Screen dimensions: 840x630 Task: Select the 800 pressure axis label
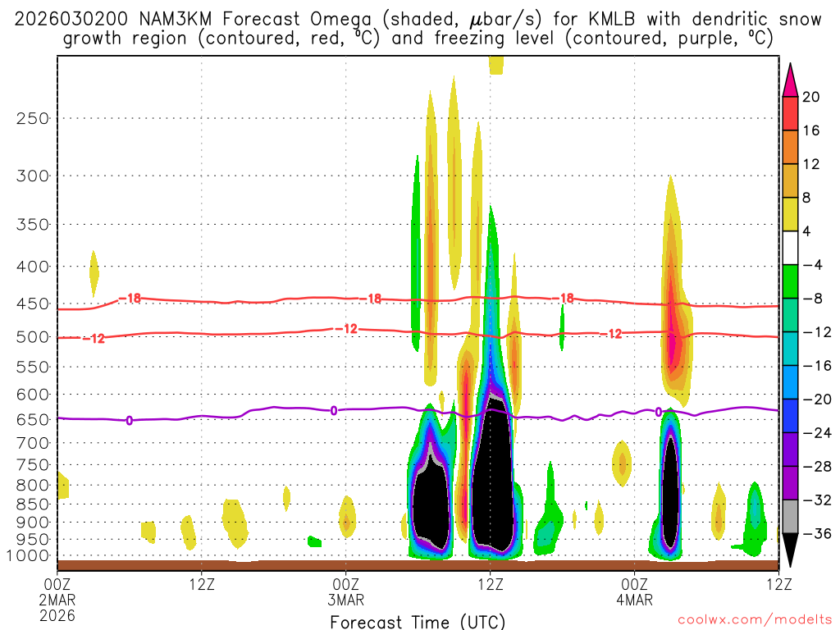[33, 486]
